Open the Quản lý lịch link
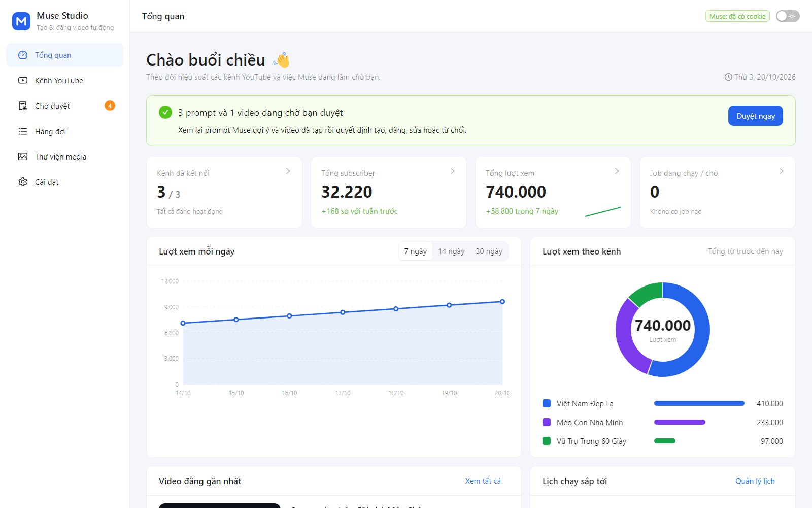Screen dimensions: 812x508 (x=755, y=481)
